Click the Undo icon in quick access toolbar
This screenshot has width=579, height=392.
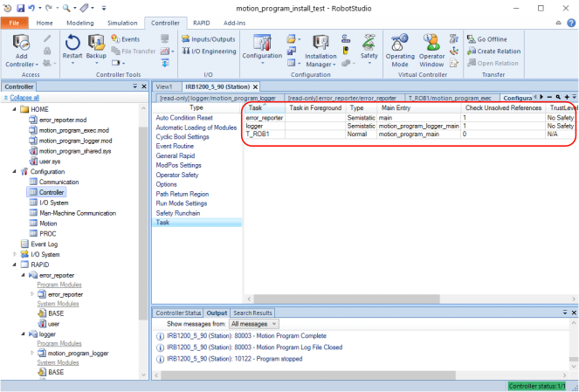click(x=31, y=8)
